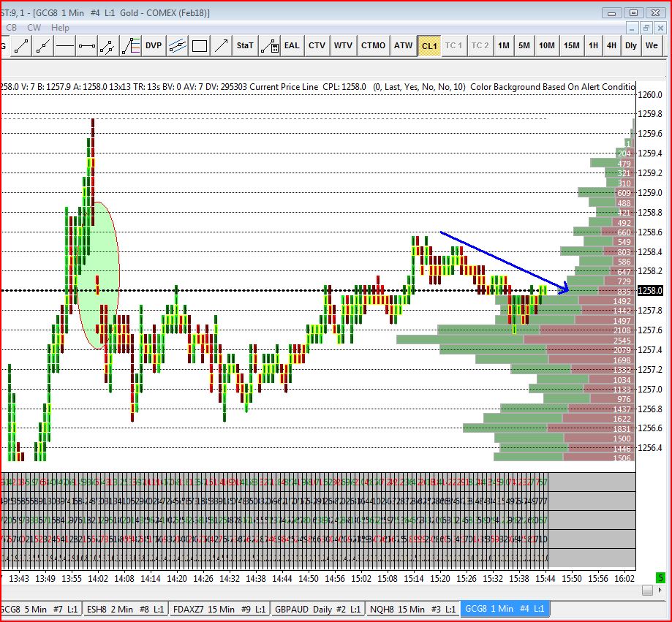Click the CTMO toolbar button
672x622 pixels.
point(373,45)
